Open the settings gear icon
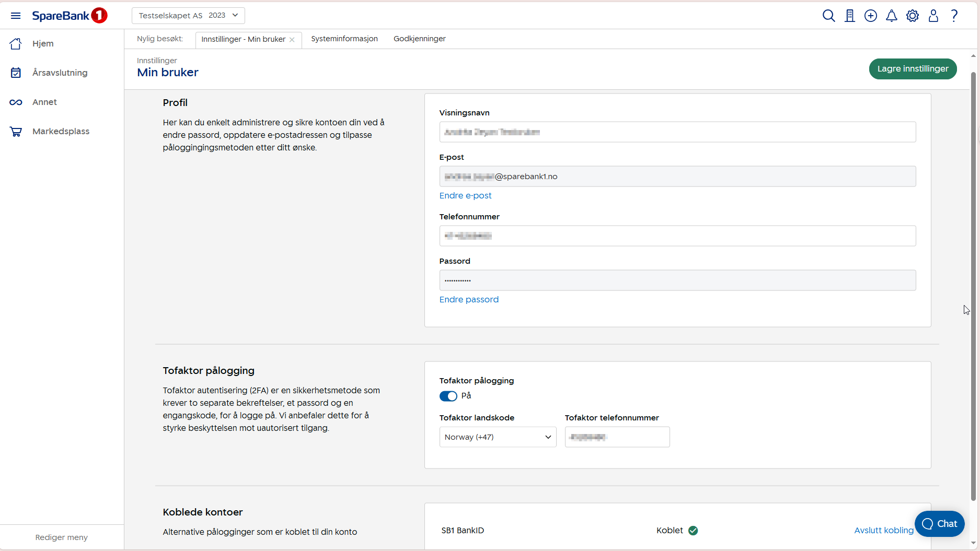 click(913, 16)
